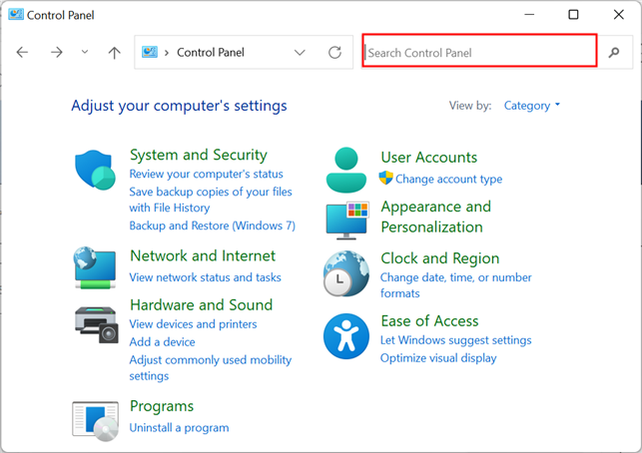Go up one folder level
Screen dimensions: 642x453
click(114, 52)
